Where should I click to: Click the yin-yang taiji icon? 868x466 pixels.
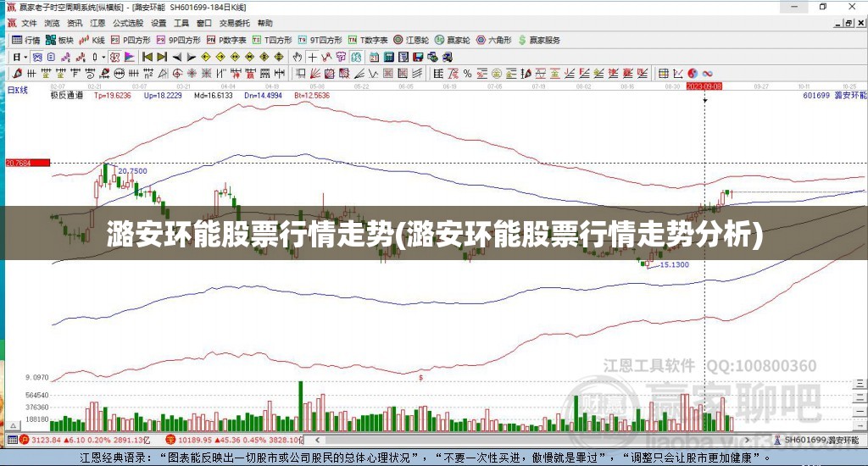[x=693, y=74]
